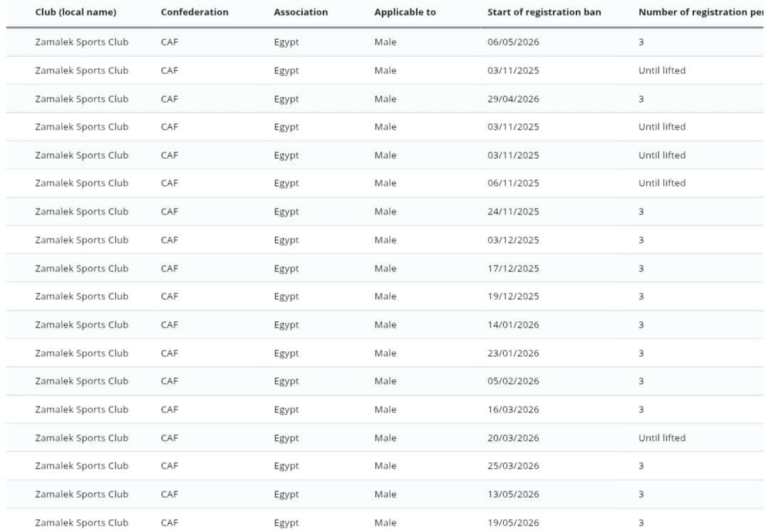Select the 17/12/2025 ban start date

tap(513, 268)
